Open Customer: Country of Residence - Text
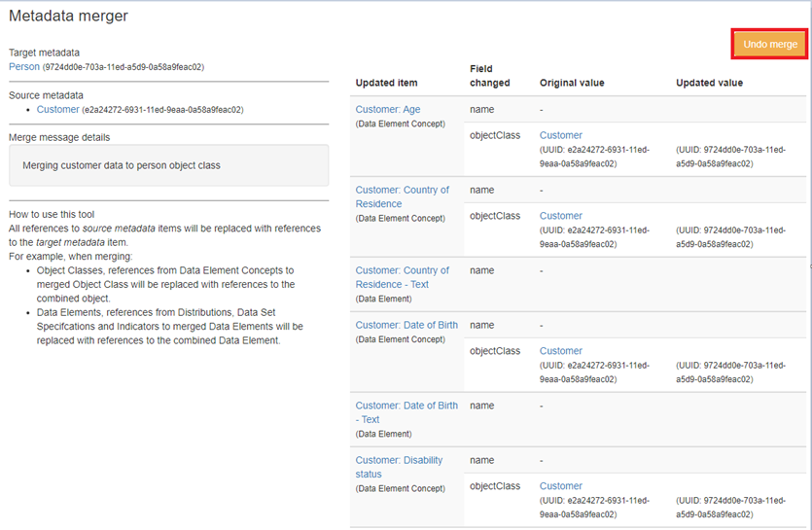The height and width of the screenshot is (530, 812). coord(402,277)
